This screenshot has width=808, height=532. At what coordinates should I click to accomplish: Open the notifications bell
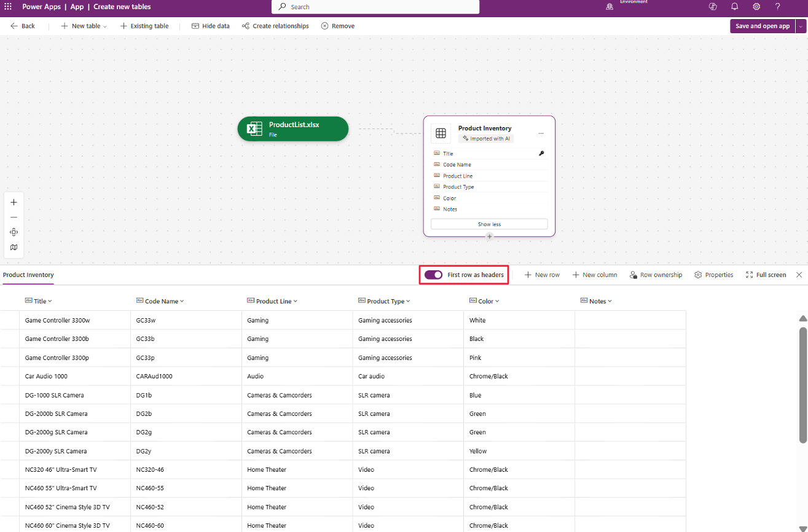(x=734, y=7)
